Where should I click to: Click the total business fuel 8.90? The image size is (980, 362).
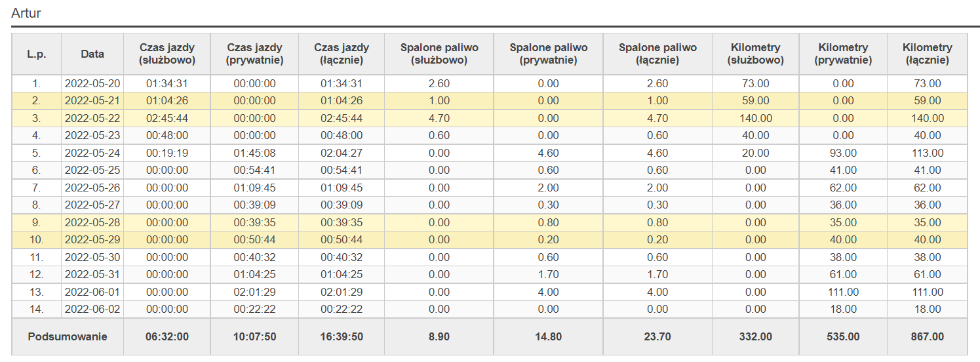[x=439, y=337]
